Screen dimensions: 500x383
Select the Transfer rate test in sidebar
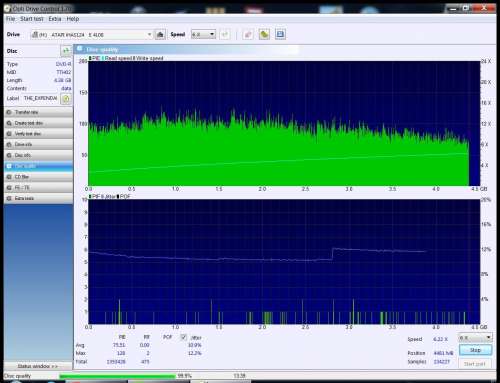point(39,112)
